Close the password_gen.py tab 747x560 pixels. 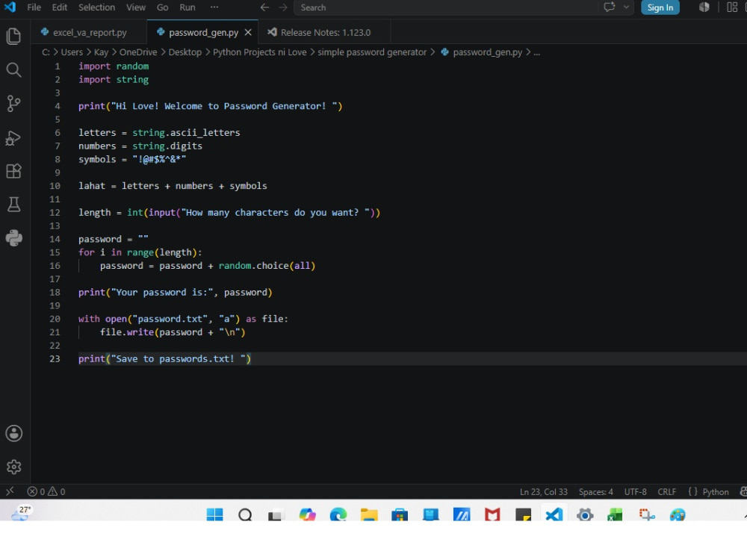click(248, 32)
